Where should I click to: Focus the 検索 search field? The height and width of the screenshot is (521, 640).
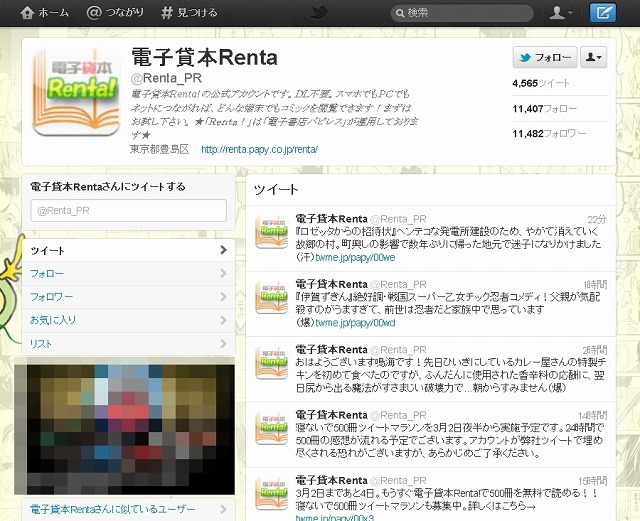click(462, 13)
